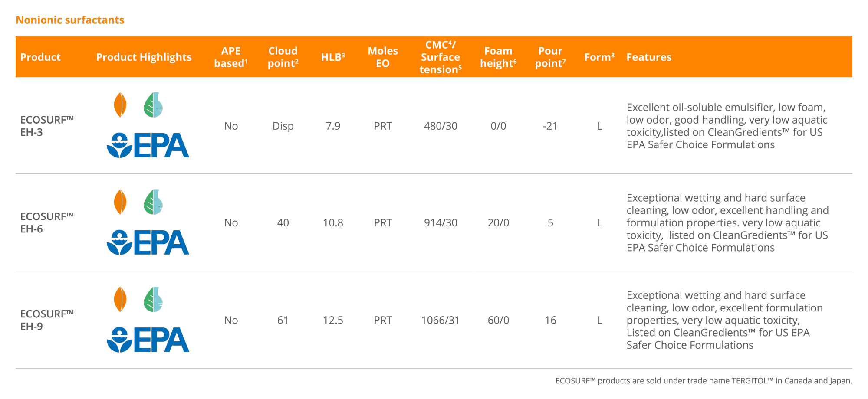Select the Product column header
Viewport: 868px width, 399px height.
40,57
